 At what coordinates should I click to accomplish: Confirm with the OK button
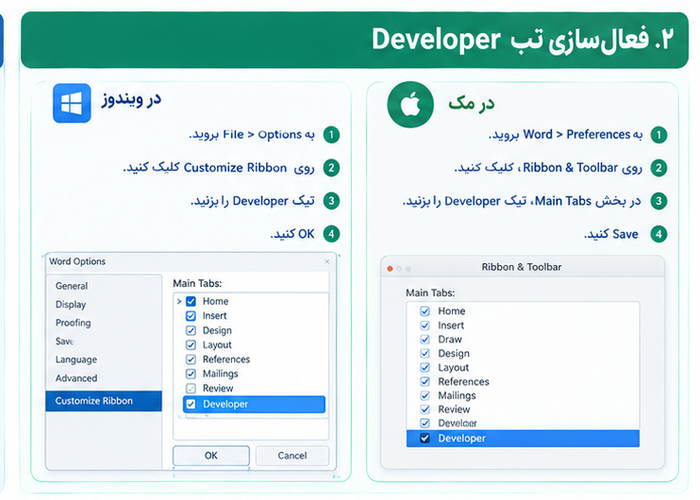[x=211, y=456]
